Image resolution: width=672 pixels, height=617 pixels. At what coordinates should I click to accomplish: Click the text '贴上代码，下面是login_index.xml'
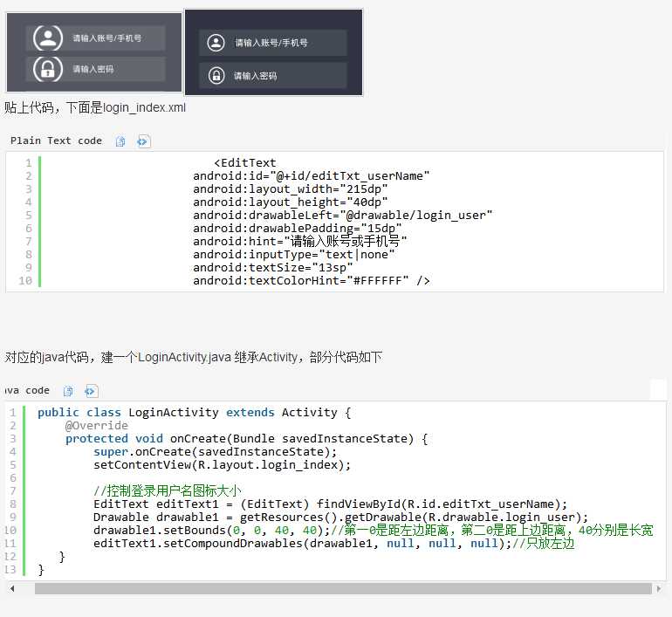point(95,107)
